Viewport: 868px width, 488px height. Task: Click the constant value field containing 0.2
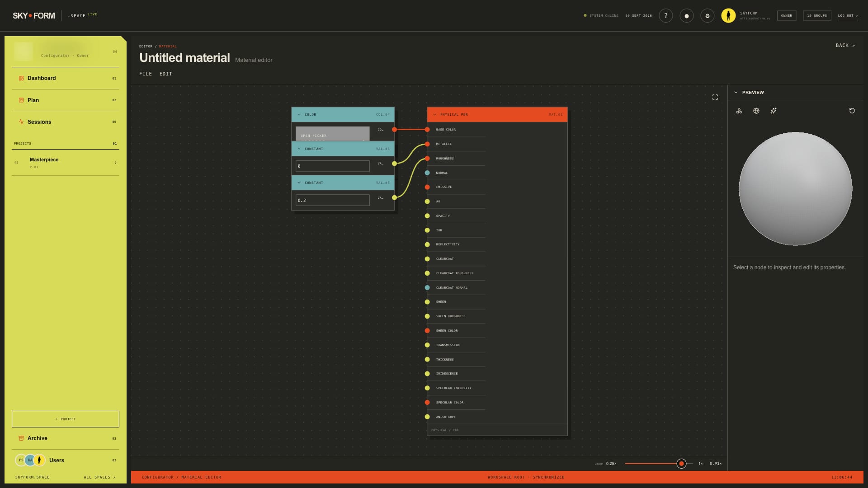(x=332, y=200)
